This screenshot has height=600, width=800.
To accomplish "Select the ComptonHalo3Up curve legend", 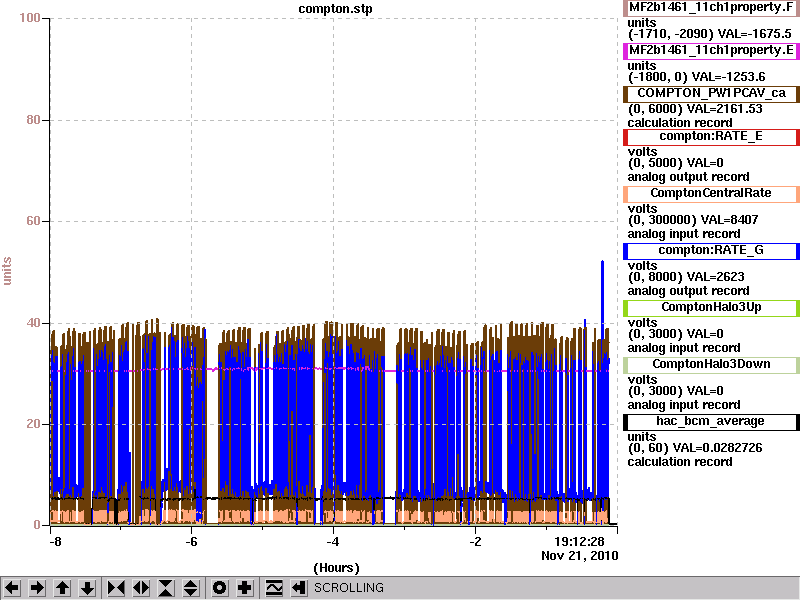I will [711, 308].
